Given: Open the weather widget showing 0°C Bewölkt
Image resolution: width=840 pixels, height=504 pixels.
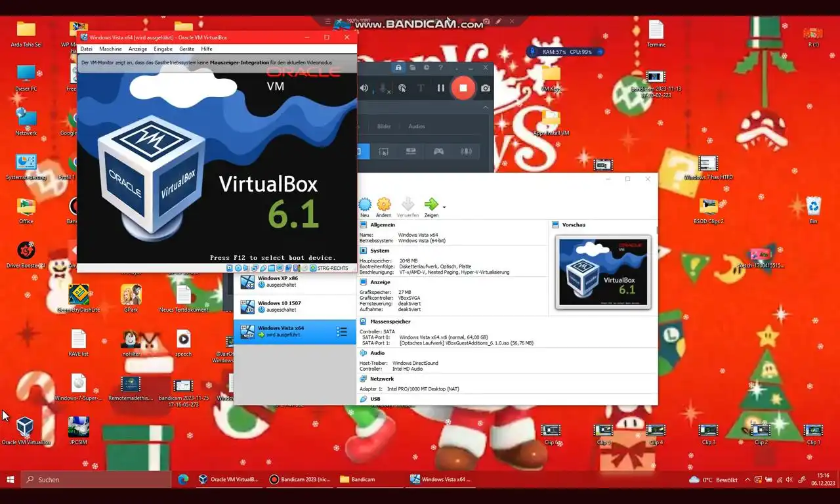Looking at the screenshot, I should tap(713, 480).
